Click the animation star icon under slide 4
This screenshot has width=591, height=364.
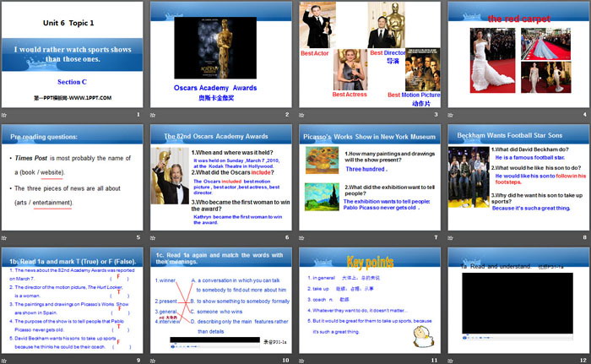click(450, 115)
